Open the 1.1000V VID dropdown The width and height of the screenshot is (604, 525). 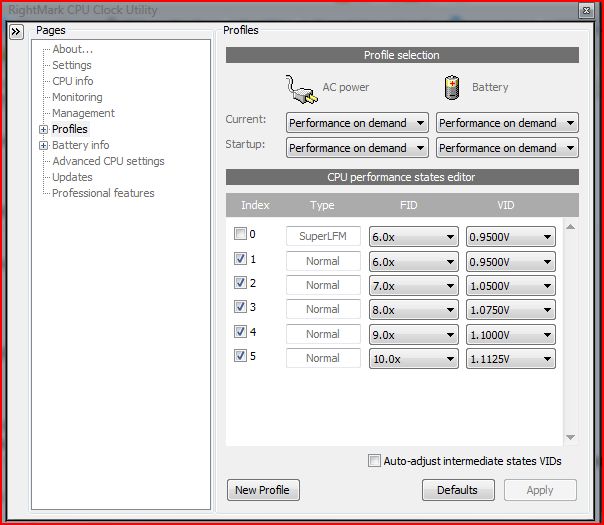click(511, 335)
